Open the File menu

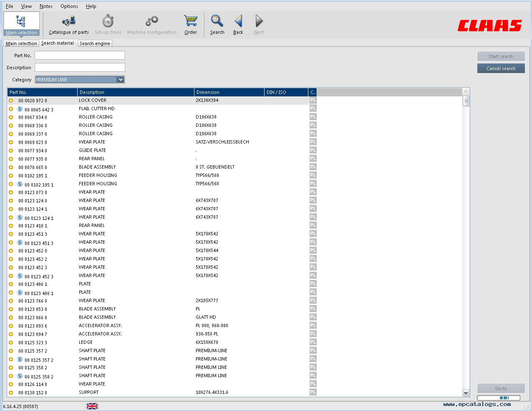coord(10,6)
